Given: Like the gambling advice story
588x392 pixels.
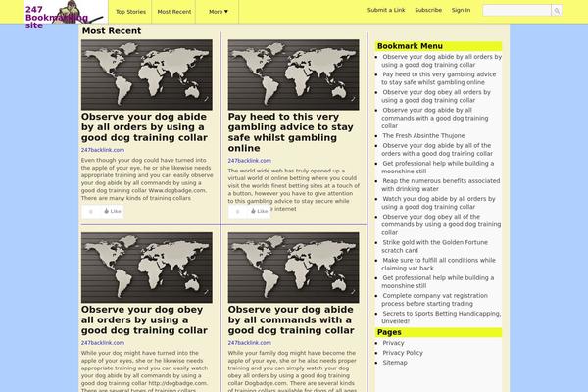Looking at the screenshot, I should [260, 212].
